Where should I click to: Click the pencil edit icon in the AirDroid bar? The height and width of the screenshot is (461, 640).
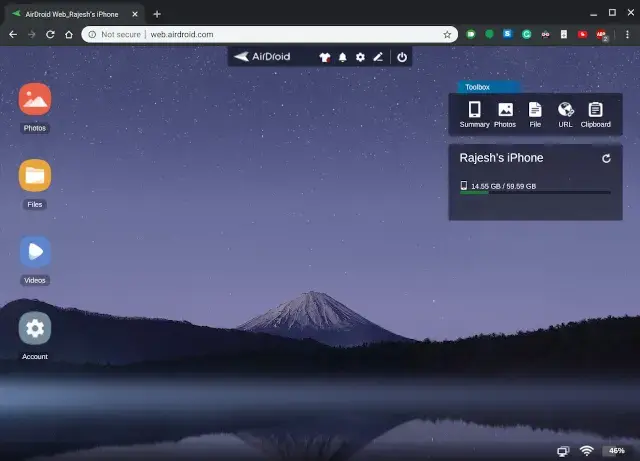[378, 57]
